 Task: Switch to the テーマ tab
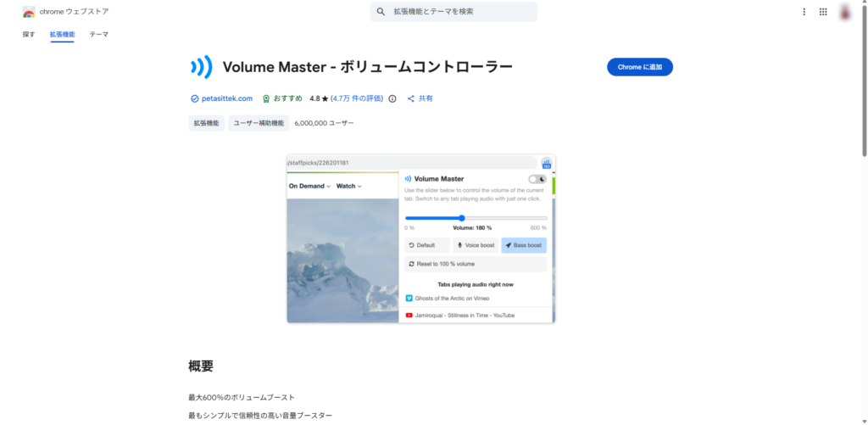click(98, 35)
